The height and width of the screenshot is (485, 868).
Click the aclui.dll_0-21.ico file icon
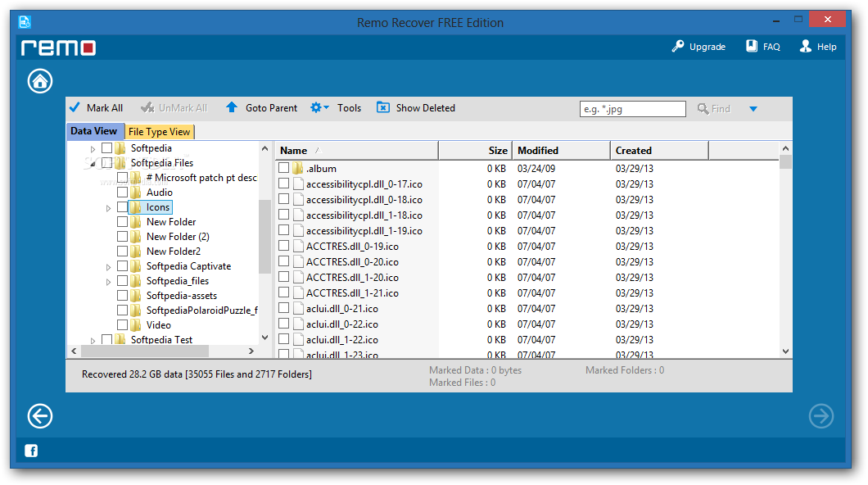(298, 308)
